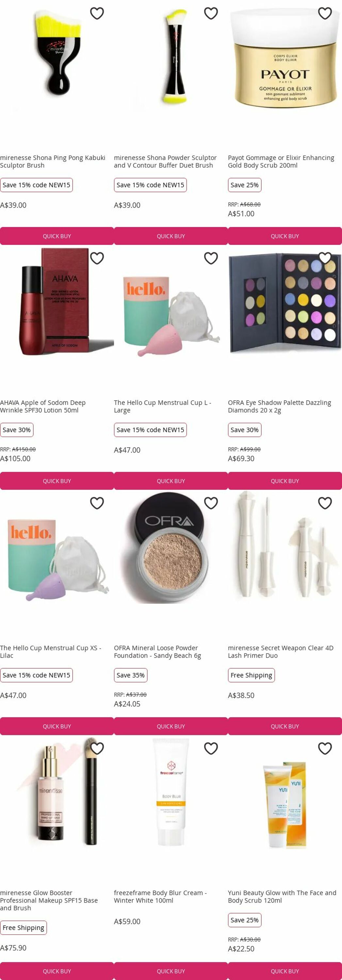342x980 pixels.
Task: Toggle heart on OFRA Dazzling Diamonds palette
Action: pyautogui.click(x=325, y=258)
